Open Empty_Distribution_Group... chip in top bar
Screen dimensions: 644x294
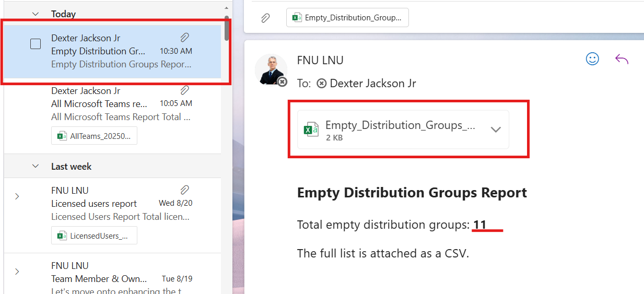click(x=347, y=18)
